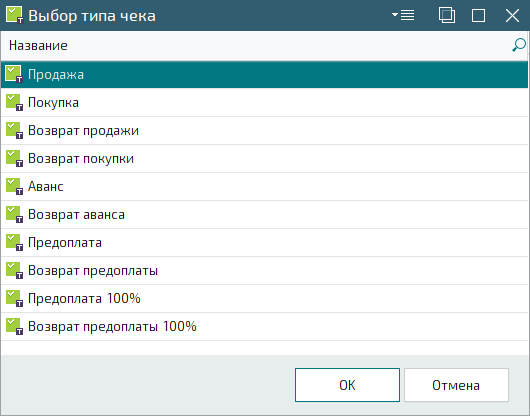The width and height of the screenshot is (530, 416).
Task: Click the Название column header
Action: 38,46
